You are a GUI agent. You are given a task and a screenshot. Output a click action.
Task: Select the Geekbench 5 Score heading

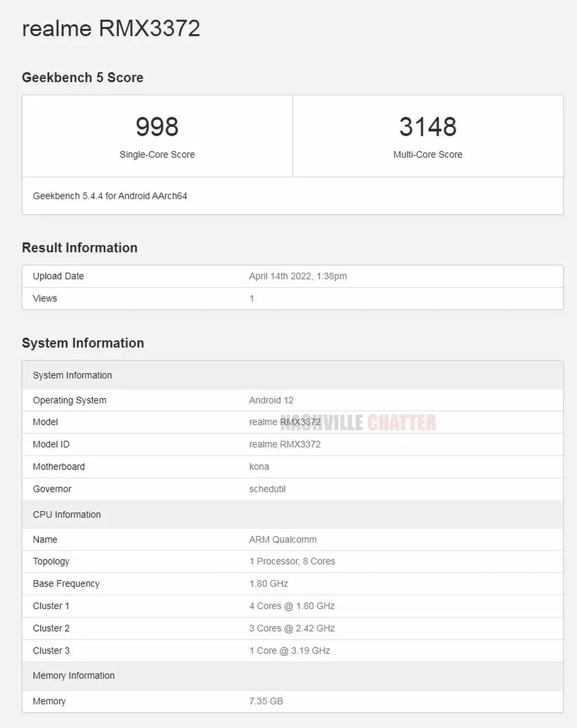click(x=82, y=78)
